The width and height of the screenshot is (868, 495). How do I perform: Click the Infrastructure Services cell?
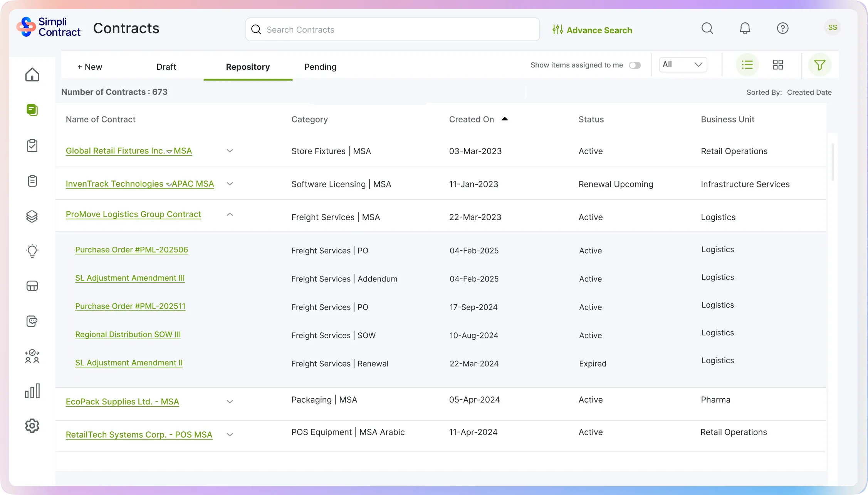click(745, 184)
